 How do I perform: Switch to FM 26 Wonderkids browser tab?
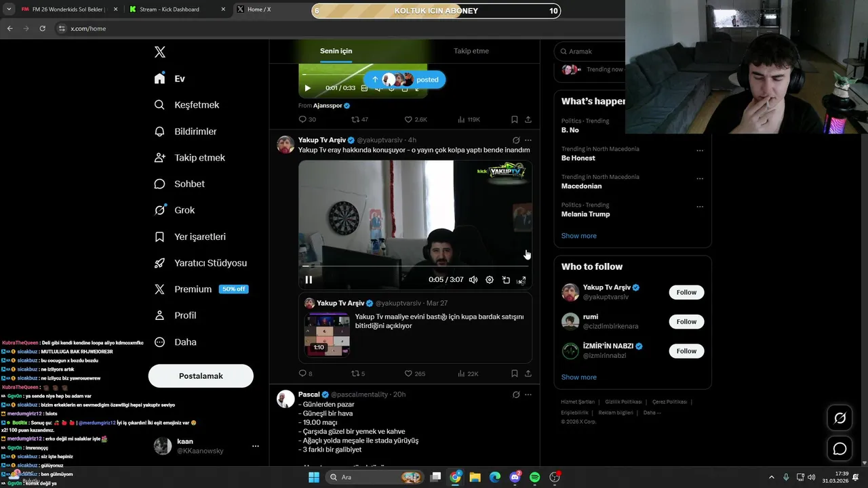click(68, 9)
